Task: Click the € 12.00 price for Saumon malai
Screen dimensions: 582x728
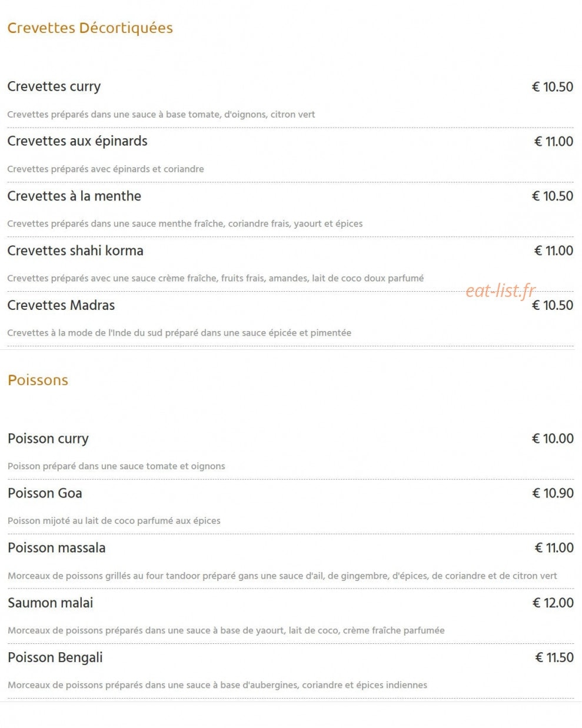Action: 553,603
